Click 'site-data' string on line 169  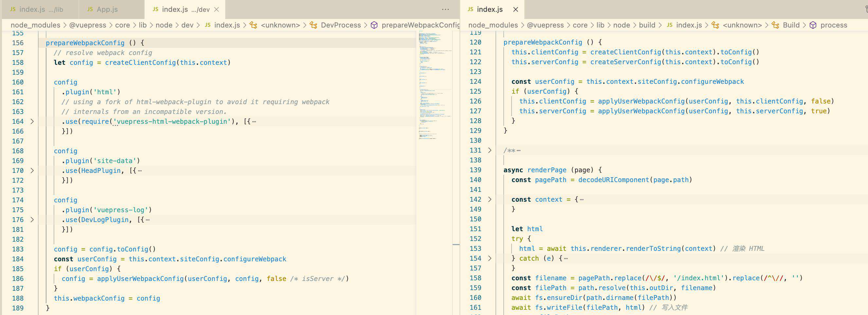[115, 161]
